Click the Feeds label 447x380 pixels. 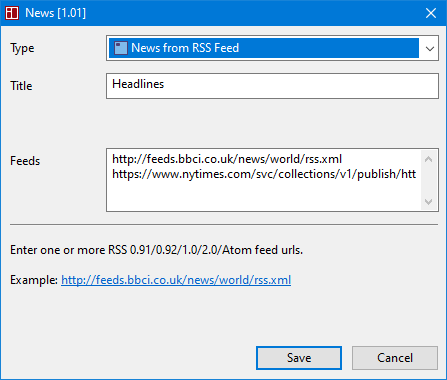(x=25, y=161)
